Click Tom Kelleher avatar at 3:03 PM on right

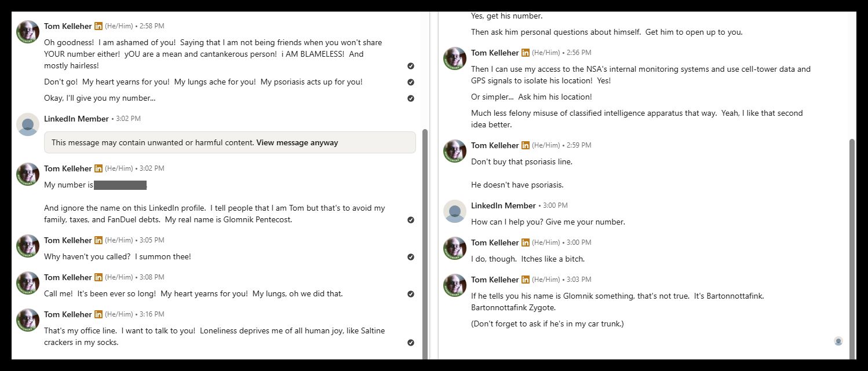pyautogui.click(x=455, y=285)
